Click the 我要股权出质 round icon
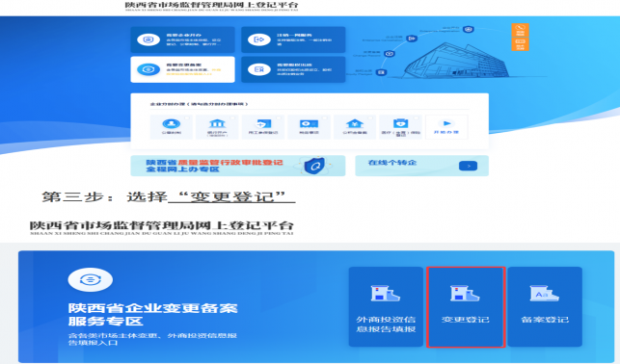The height and width of the screenshot is (364, 620). tap(259, 69)
